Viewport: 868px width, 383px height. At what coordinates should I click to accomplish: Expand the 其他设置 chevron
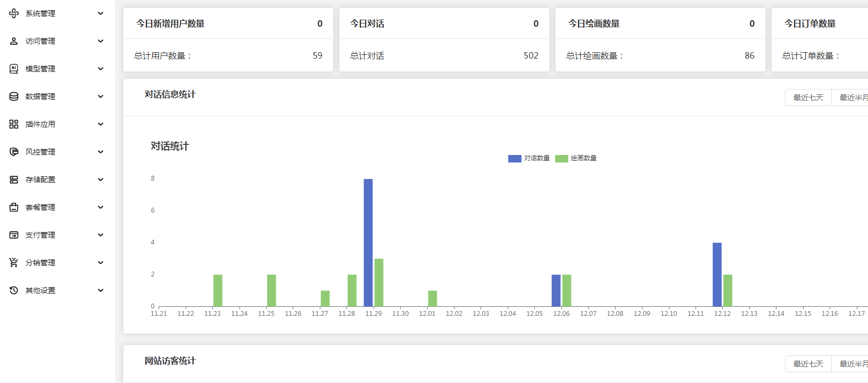tap(101, 290)
